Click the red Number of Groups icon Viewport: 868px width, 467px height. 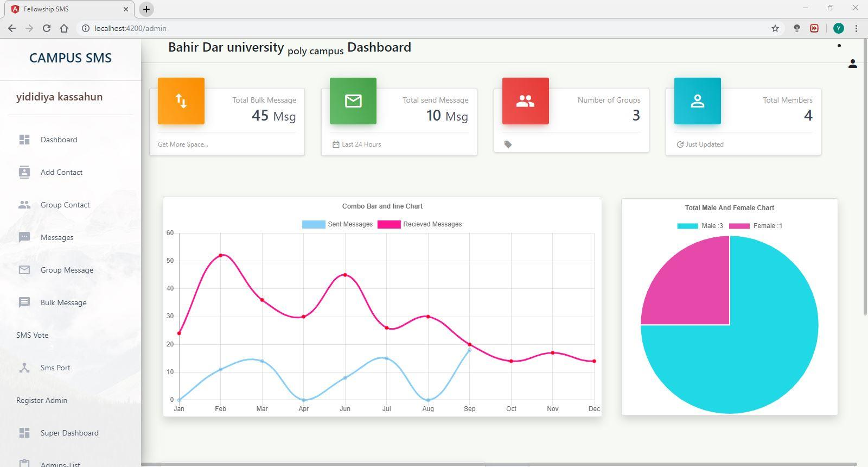point(525,101)
